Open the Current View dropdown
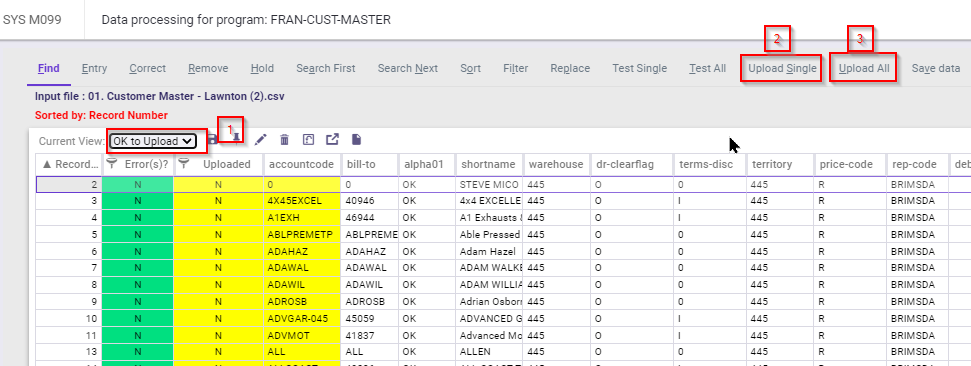Screen dimensions: 971x366 [x=152, y=141]
